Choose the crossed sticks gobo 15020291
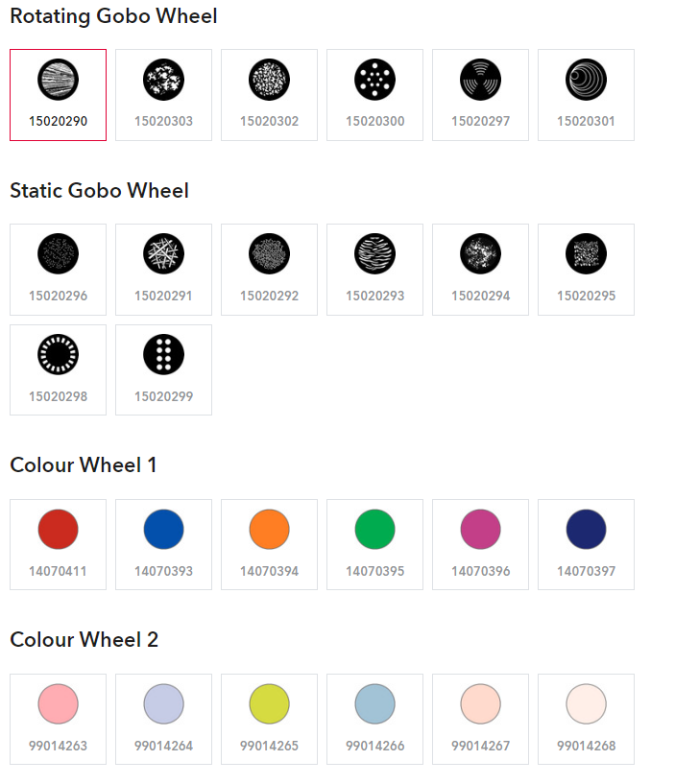The height and width of the screenshot is (784, 675). (x=163, y=270)
